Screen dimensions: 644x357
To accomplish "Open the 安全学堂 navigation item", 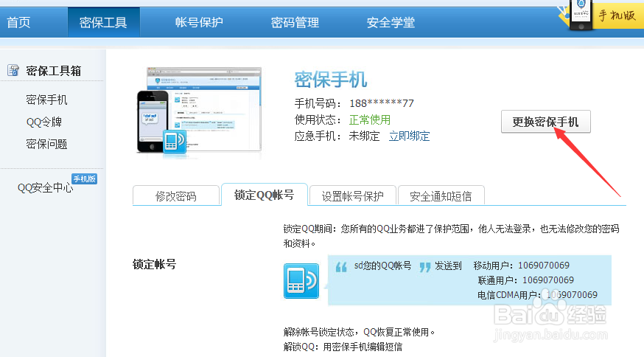I will [x=391, y=22].
